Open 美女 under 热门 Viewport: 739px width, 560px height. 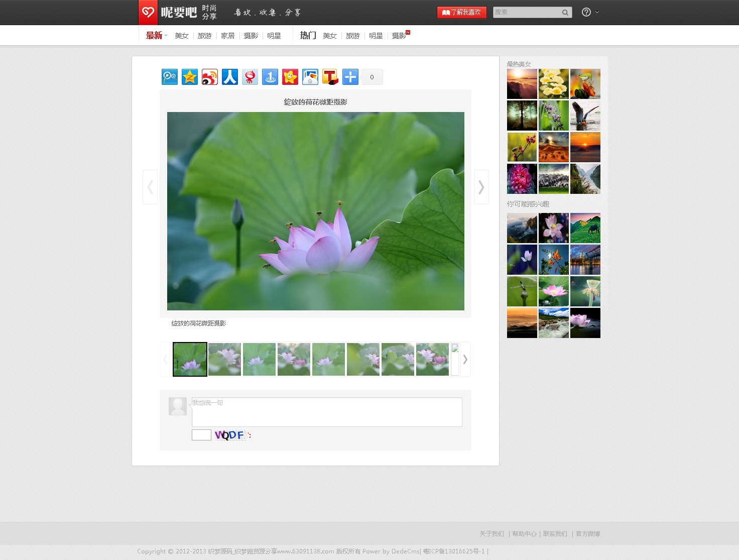(x=330, y=36)
